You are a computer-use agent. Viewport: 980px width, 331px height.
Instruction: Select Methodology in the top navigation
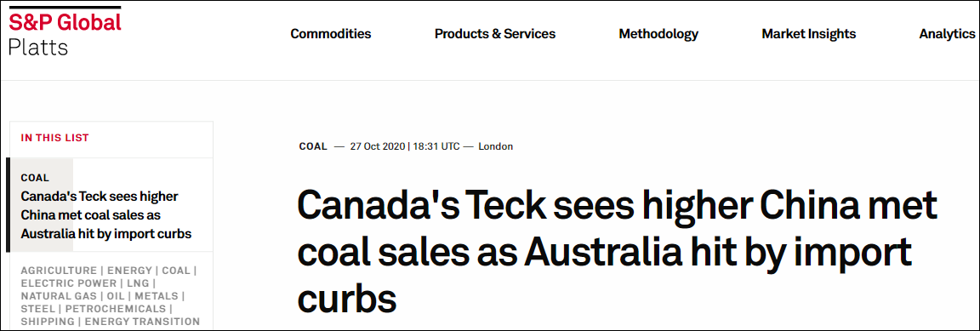point(658,34)
